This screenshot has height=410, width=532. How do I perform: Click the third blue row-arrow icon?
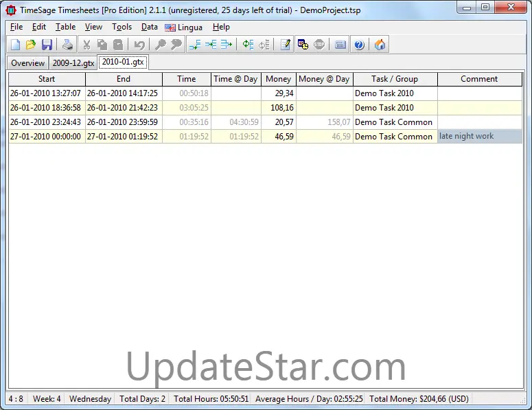[227, 45]
